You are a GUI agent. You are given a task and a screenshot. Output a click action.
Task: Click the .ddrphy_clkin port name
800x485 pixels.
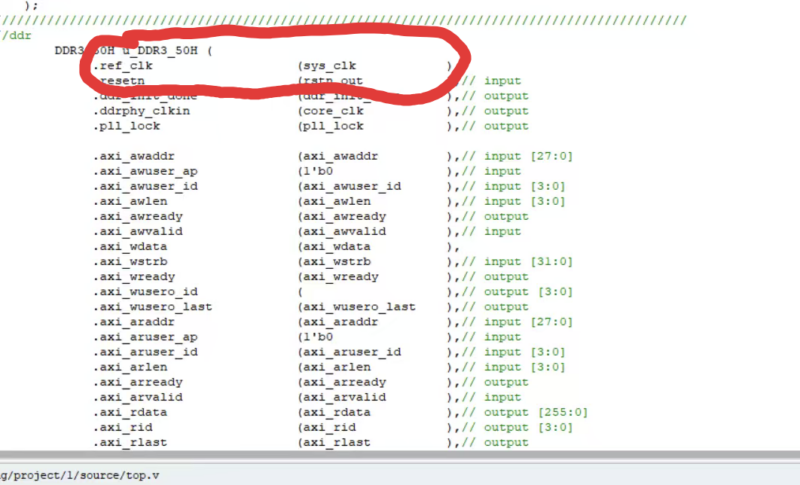[141, 111]
